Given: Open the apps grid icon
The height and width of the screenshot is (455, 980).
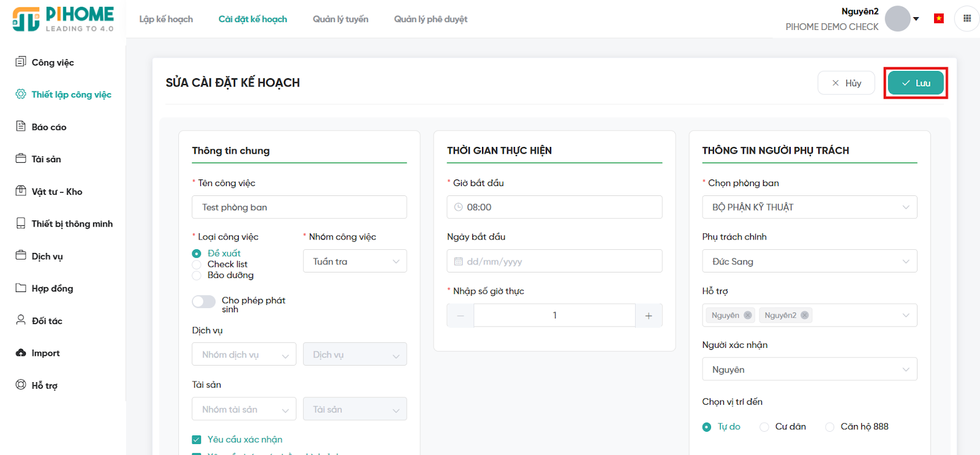Looking at the screenshot, I should pyautogui.click(x=967, y=18).
